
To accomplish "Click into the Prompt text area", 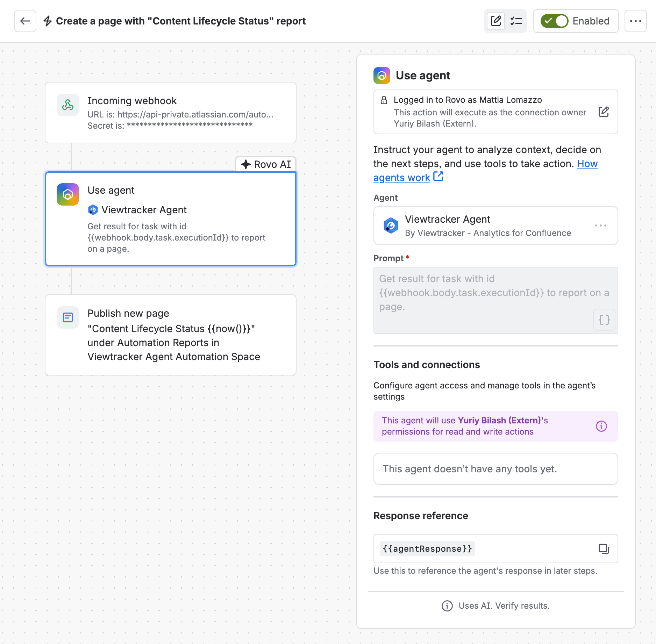I will click(496, 300).
